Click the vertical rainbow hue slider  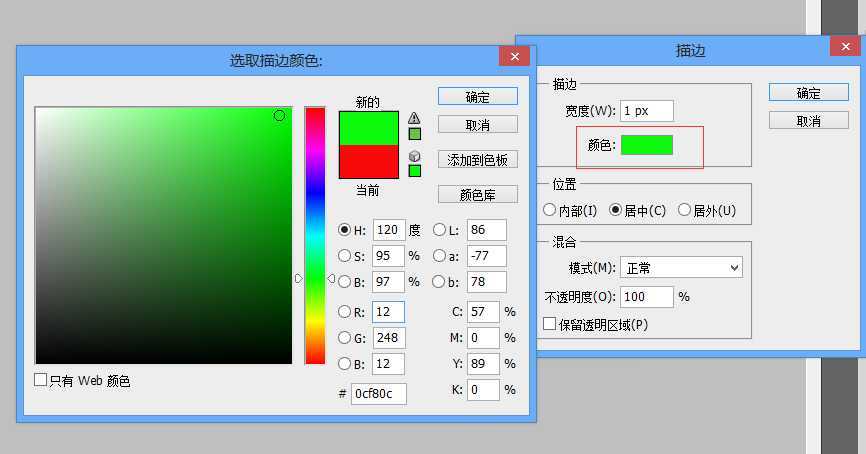[315, 235]
